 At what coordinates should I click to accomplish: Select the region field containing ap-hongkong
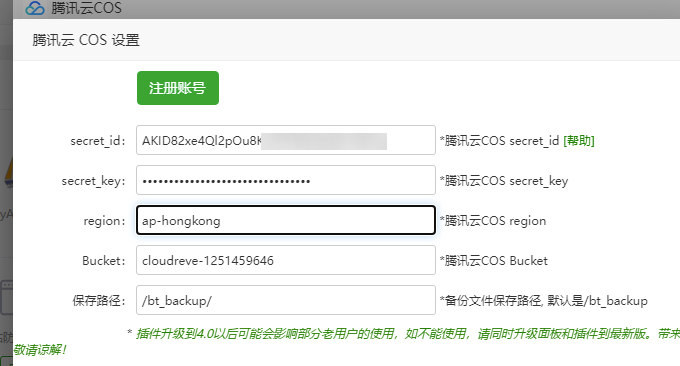pos(286,220)
